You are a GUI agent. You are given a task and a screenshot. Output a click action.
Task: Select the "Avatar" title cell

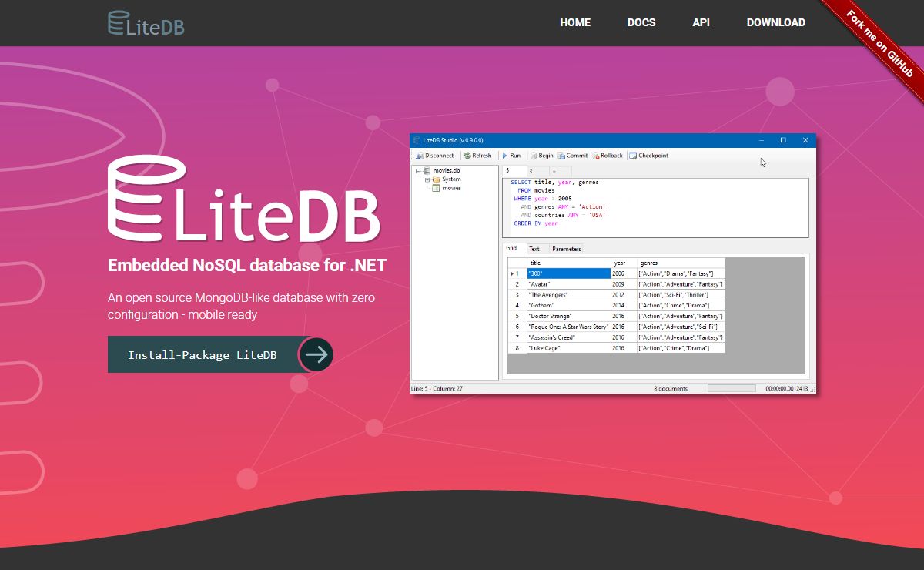click(x=568, y=284)
